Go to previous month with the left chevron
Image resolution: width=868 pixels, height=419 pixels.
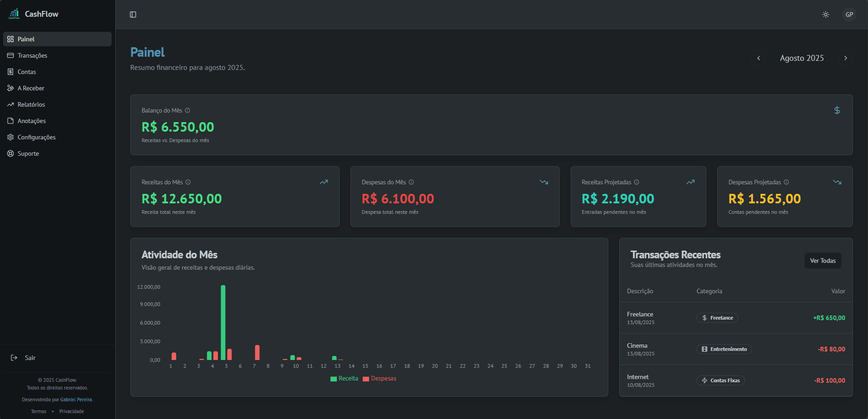pos(759,58)
